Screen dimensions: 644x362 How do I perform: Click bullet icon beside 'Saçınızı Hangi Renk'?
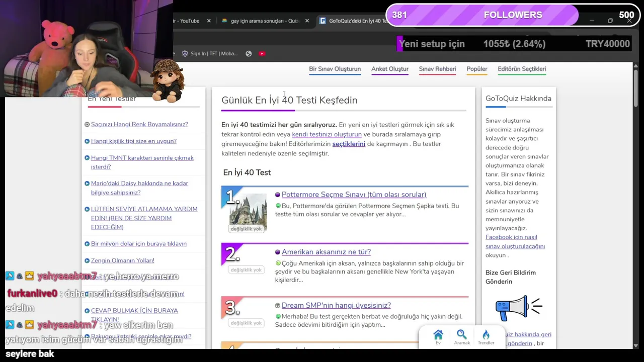click(87, 124)
